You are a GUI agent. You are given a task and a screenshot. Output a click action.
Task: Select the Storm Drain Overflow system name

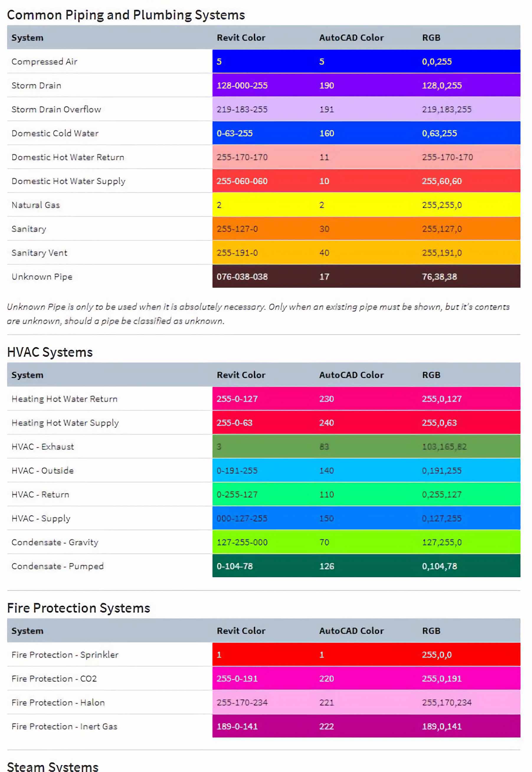[56, 109]
